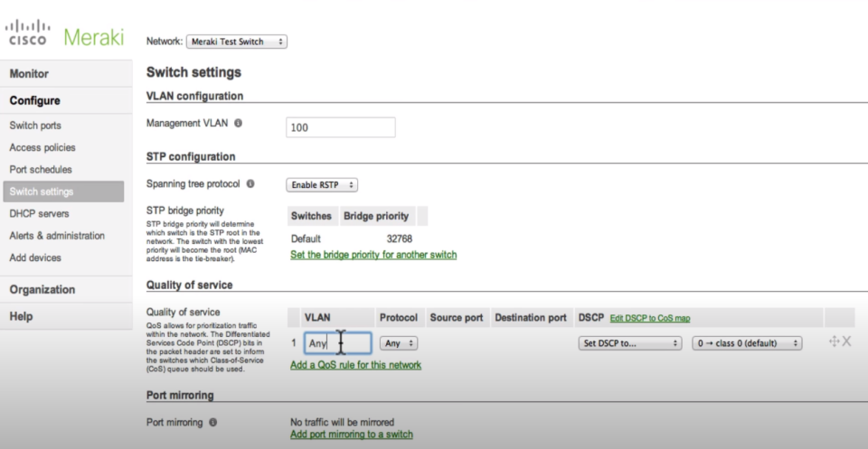The width and height of the screenshot is (868, 449).
Task: Open the Enable RSTP dropdown
Action: (x=322, y=185)
